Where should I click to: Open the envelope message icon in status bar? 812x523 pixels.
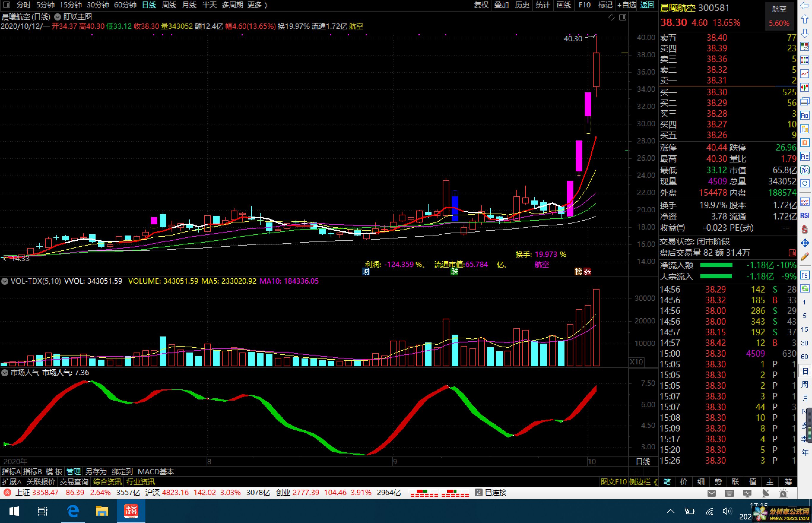pos(712,493)
